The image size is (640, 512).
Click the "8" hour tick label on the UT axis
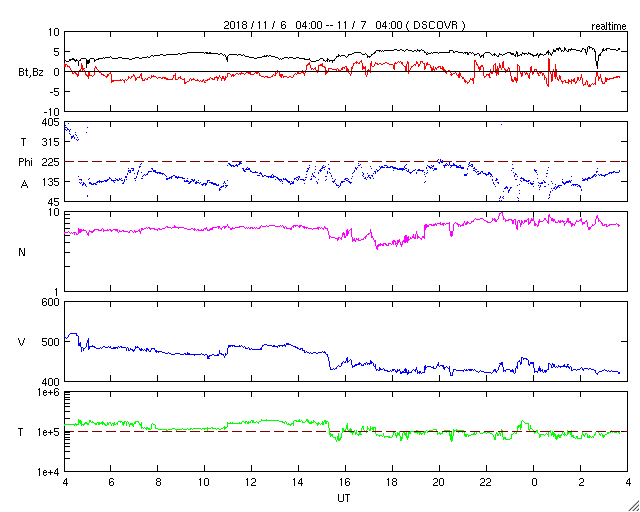click(158, 482)
